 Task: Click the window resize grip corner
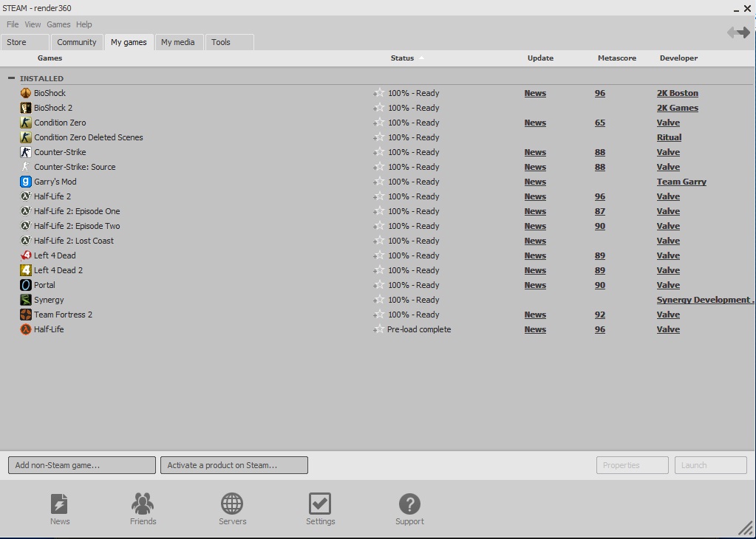(746, 528)
